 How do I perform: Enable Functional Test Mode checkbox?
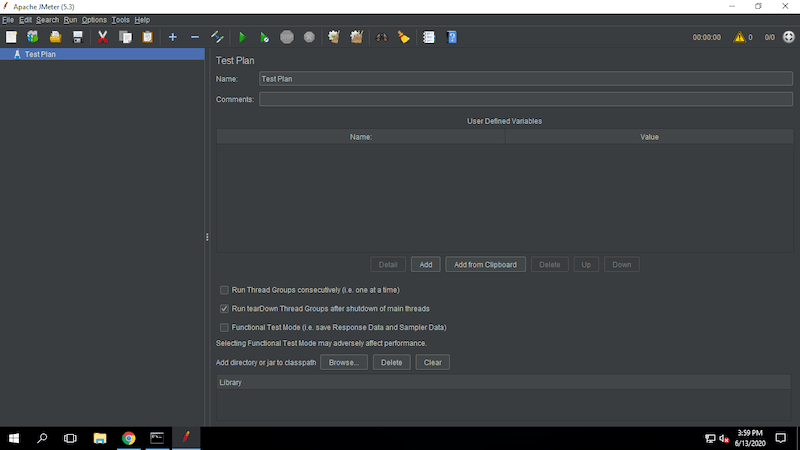(224, 327)
